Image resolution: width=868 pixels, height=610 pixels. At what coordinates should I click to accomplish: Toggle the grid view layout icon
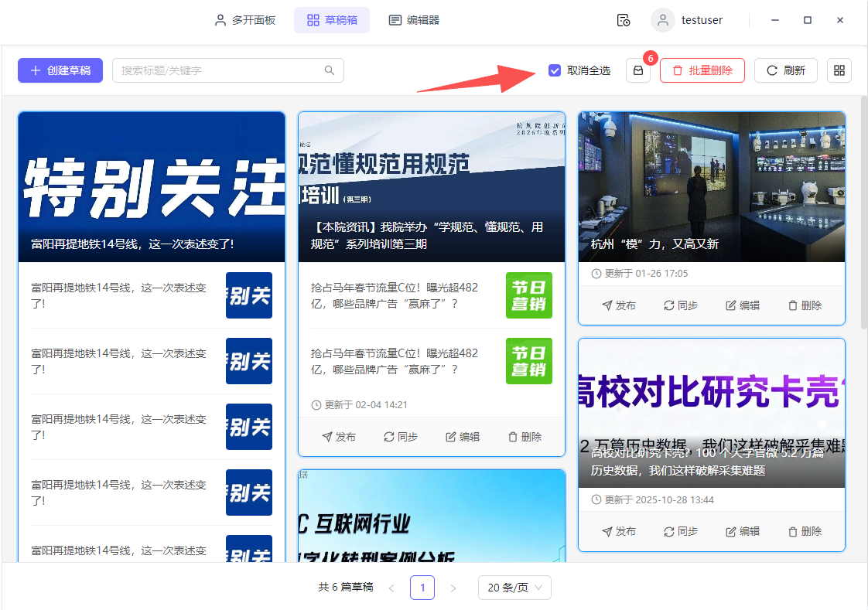coord(839,70)
